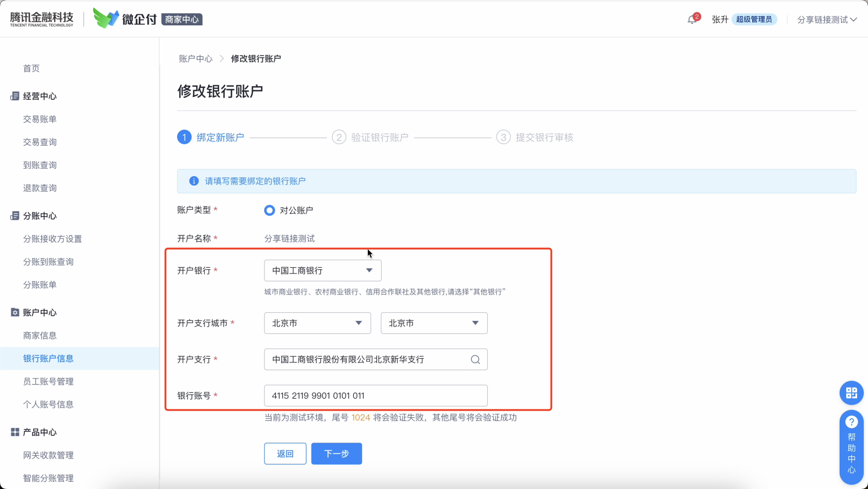Viewport: 868px width, 489px height.
Task: Open the 帮助中心 help button
Action: [x=851, y=447]
